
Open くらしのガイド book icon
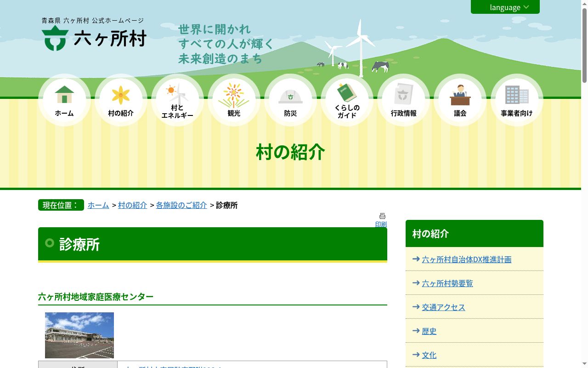point(347,100)
